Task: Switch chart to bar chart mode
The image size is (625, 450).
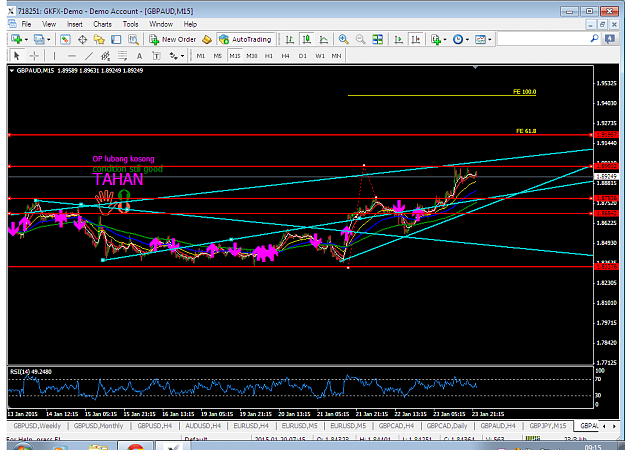Action: [x=290, y=39]
